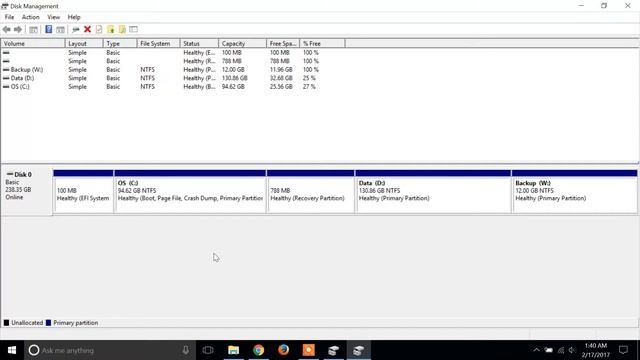The width and height of the screenshot is (640, 360).
Task: Open the taskbar clock and date
Action: [596, 350]
